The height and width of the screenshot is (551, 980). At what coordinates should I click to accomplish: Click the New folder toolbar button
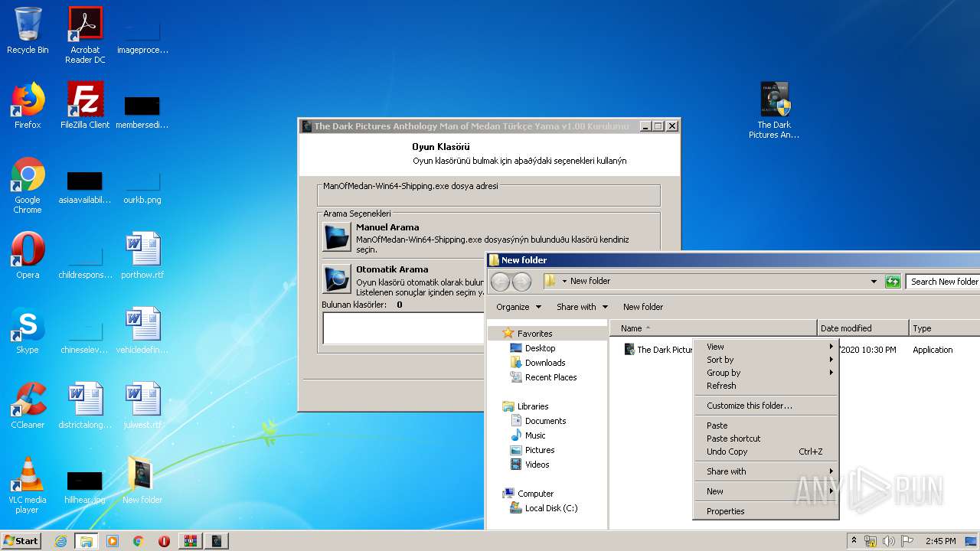pyautogui.click(x=643, y=307)
